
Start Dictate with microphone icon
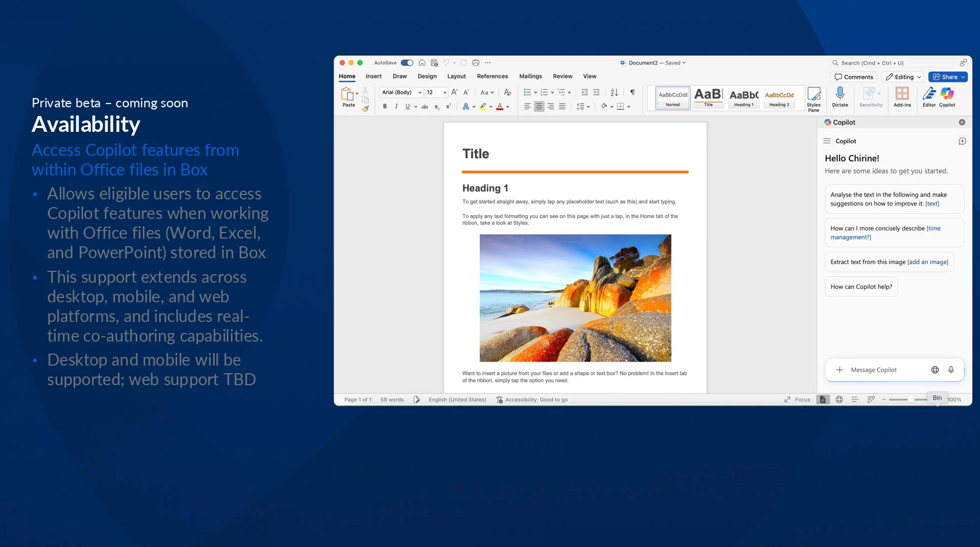pyautogui.click(x=840, y=97)
